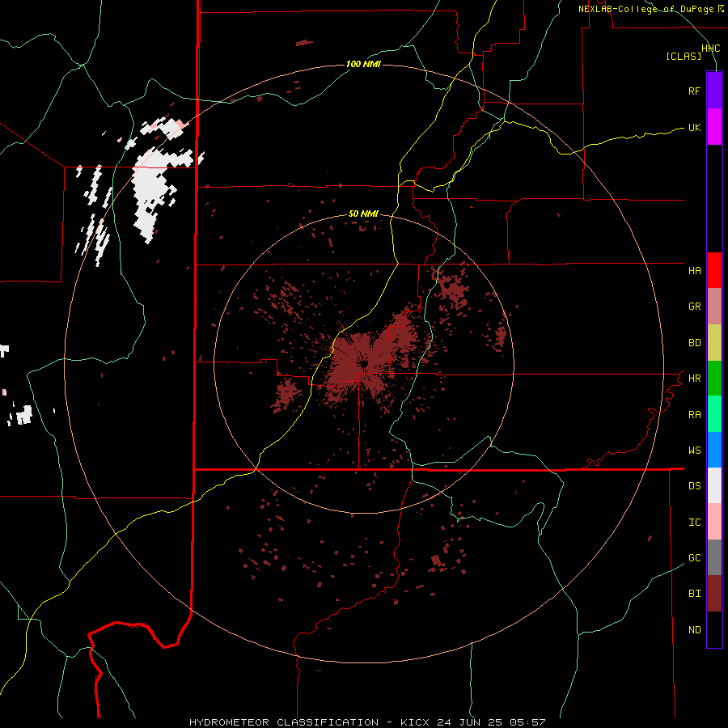Click the radar site center point
Screen dimensions: 728x728
(363, 363)
